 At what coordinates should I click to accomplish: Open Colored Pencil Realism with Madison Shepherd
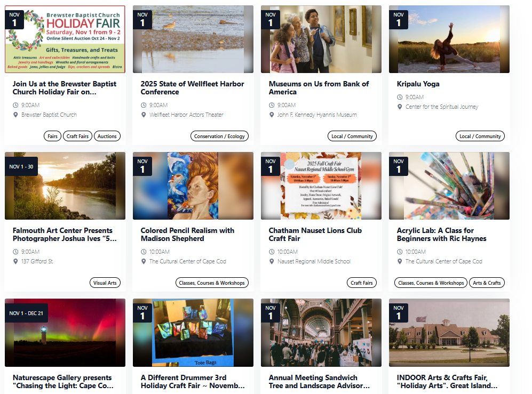pyautogui.click(x=187, y=234)
